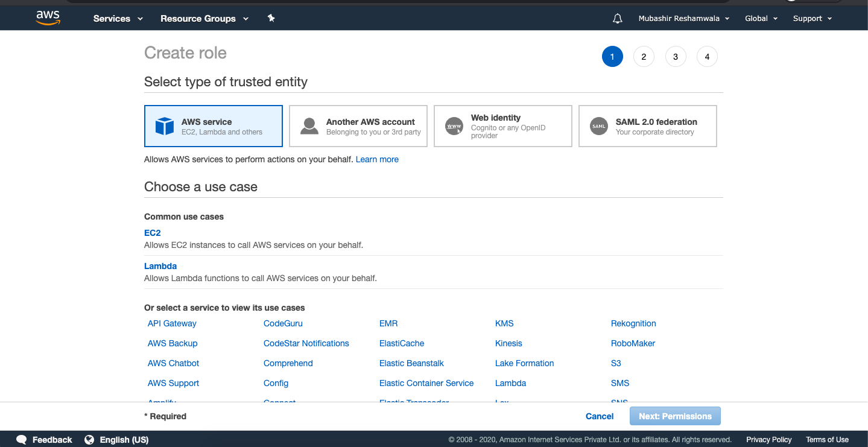Click the Feedback speech bubble icon

(x=22, y=440)
